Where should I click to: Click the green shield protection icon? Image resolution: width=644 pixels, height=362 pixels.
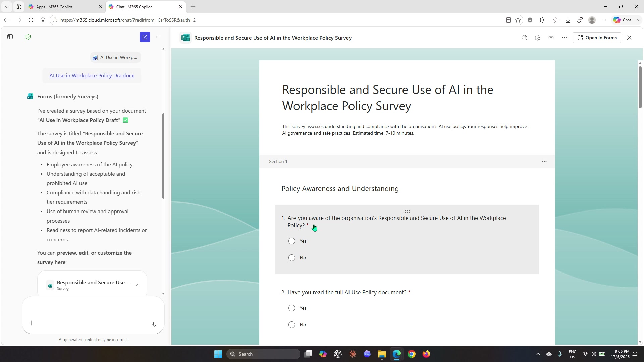click(x=28, y=37)
